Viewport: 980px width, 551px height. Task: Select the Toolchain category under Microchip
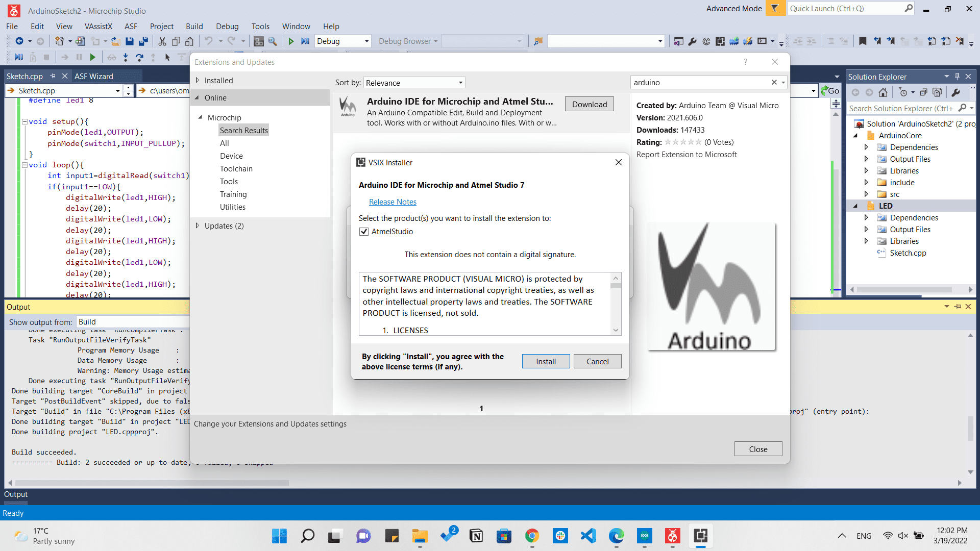tap(236, 169)
